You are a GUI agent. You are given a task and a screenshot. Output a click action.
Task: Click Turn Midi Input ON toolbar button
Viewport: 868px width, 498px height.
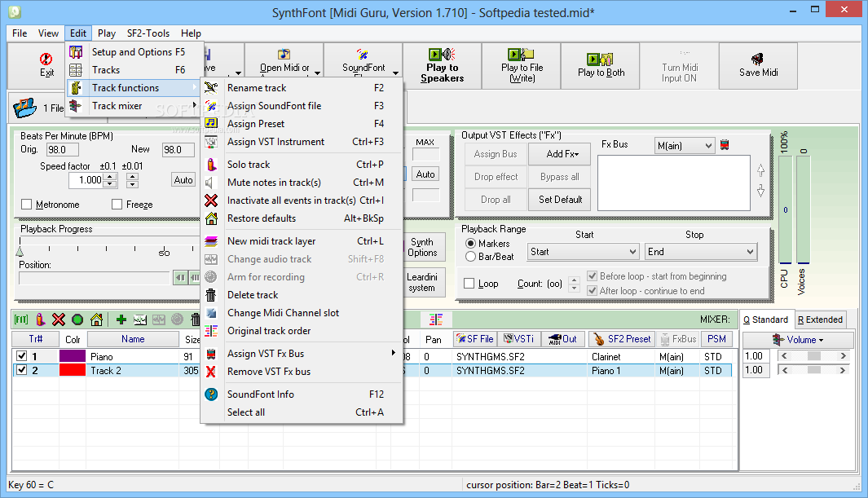(x=679, y=66)
